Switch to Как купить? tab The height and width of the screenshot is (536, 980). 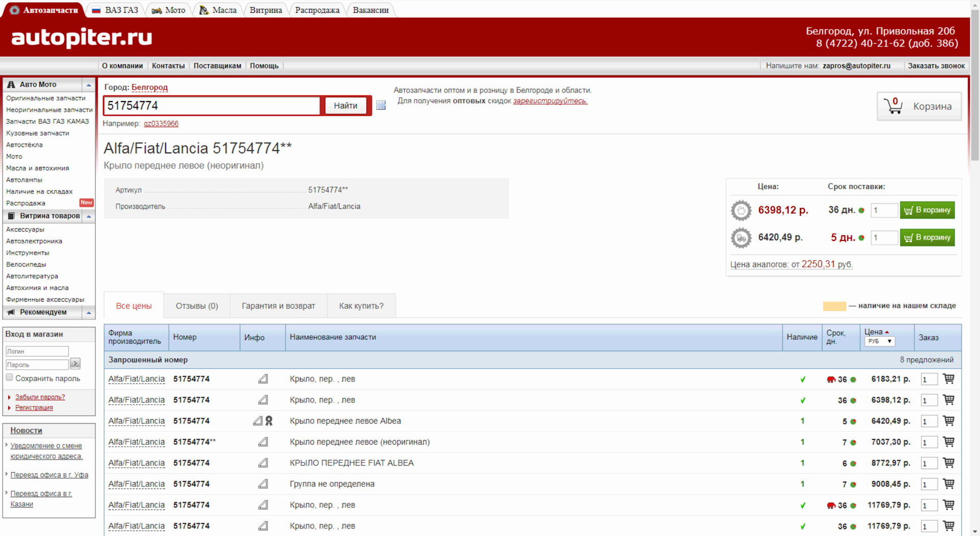point(361,306)
